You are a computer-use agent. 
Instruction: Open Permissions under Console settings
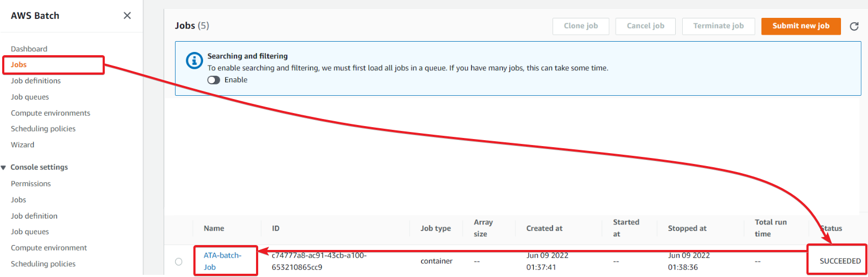pos(31,184)
